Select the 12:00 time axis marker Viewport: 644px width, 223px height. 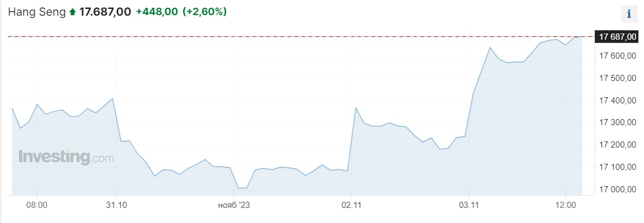[566, 205]
